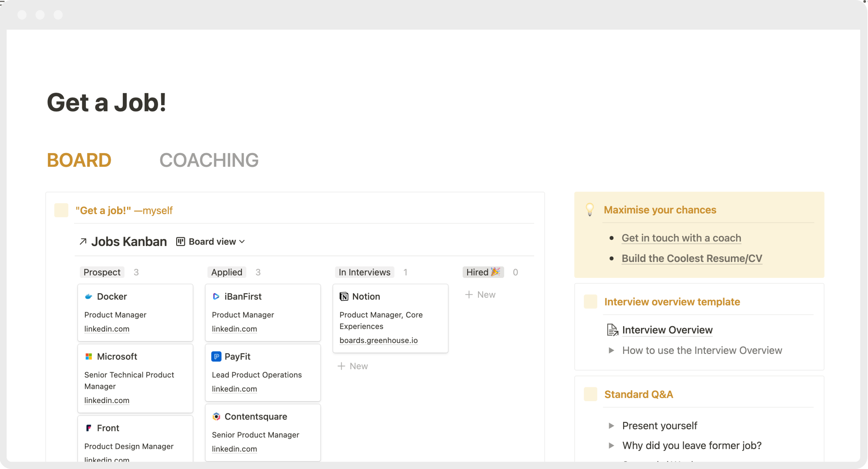Open linkedin.com link on iBanFirst card
Image resolution: width=868 pixels, height=469 pixels.
pos(234,329)
